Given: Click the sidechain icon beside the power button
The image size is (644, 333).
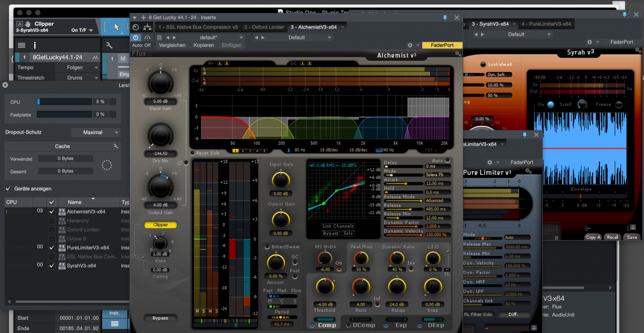Looking at the screenshot, I should click(x=147, y=37).
